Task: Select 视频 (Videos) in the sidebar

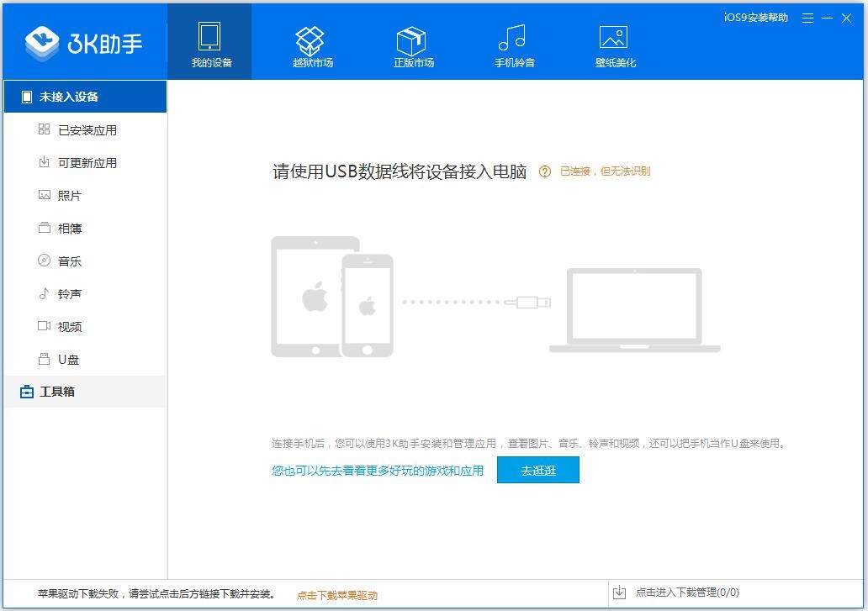Action: click(68, 326)
